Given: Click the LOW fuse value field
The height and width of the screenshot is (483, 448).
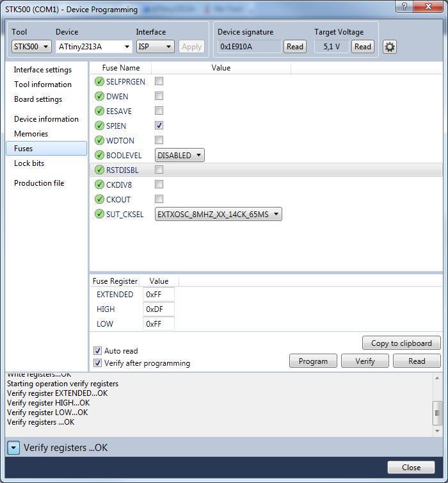Looking at the screenshot, I should pyautogui.click(x=159, y=323).
